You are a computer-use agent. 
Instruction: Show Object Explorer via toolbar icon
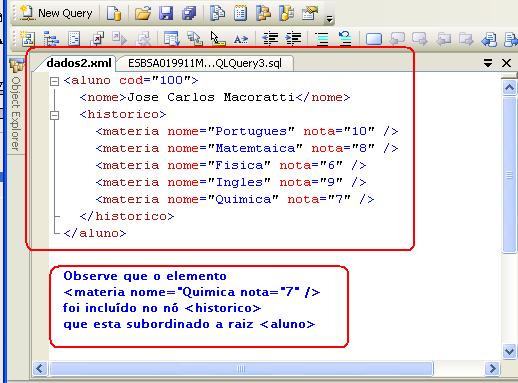tap(263, 14)
